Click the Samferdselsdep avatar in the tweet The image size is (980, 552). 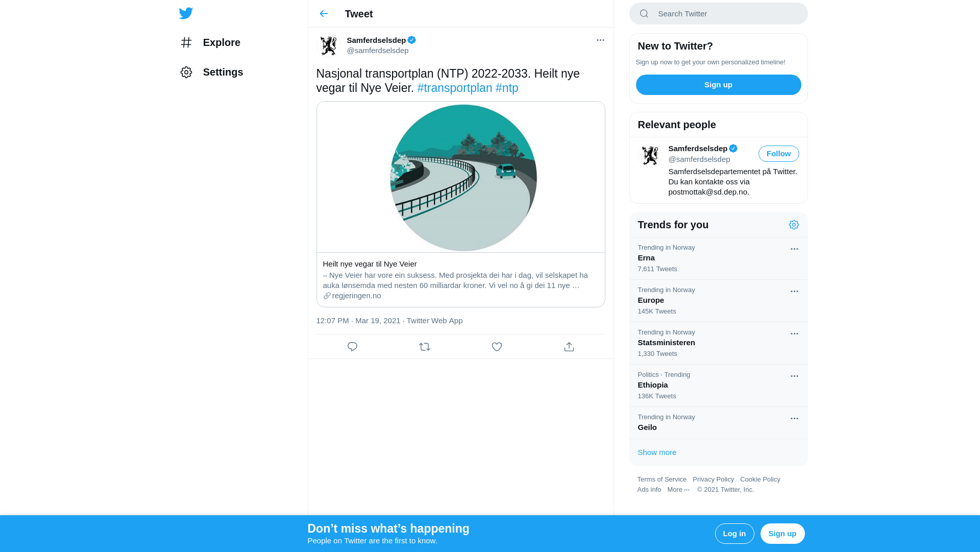pos(328,46)
